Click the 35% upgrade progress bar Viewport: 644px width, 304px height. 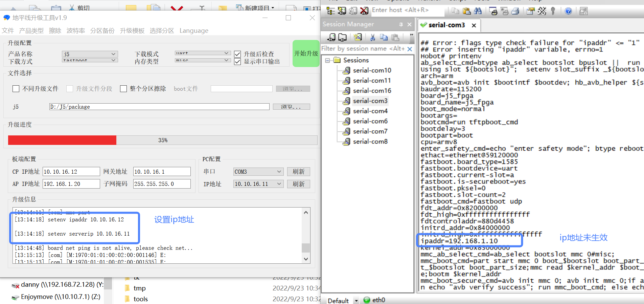163,140
